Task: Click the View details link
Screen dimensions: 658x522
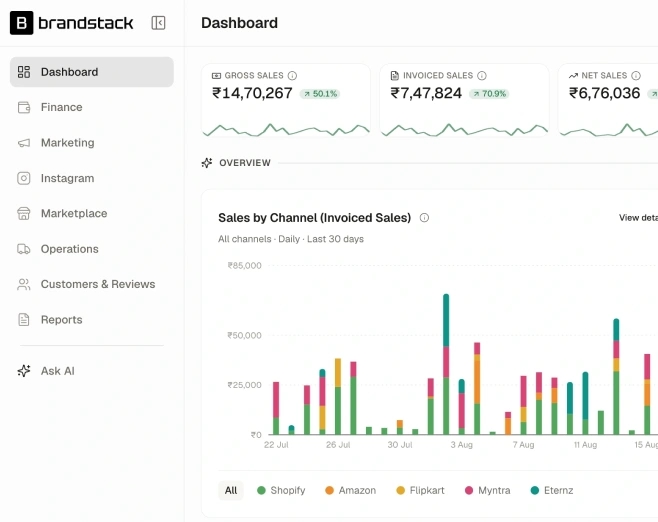Action: tap(638, 218)
